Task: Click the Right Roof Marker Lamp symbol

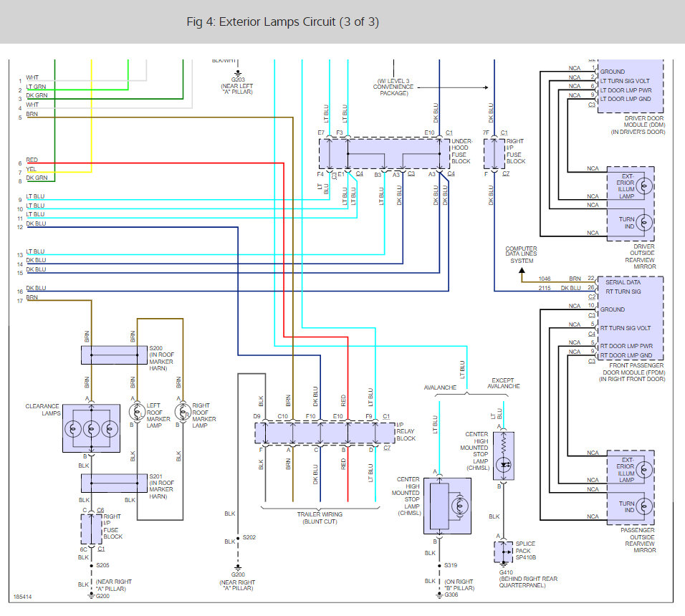Action: pyautogui.click(x=183, y=412)
